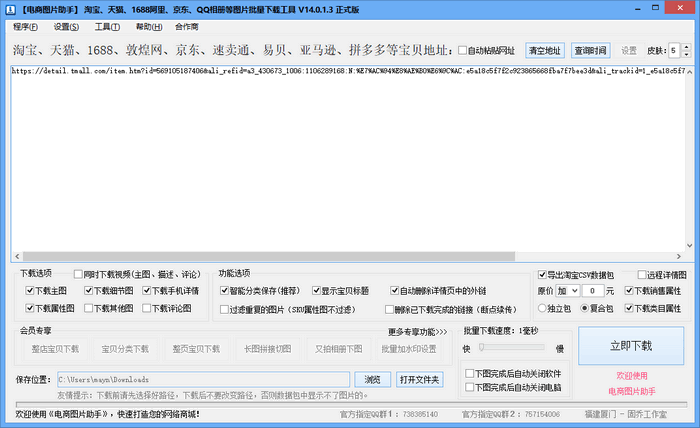Click the 宝贝分类下载 button

[125, 349]
